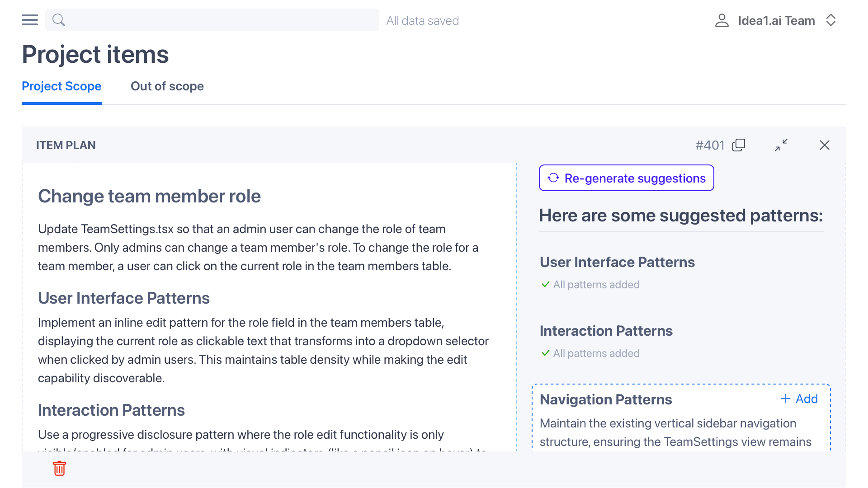
Task: Click inside the search input field
Action: coord(212,20)
